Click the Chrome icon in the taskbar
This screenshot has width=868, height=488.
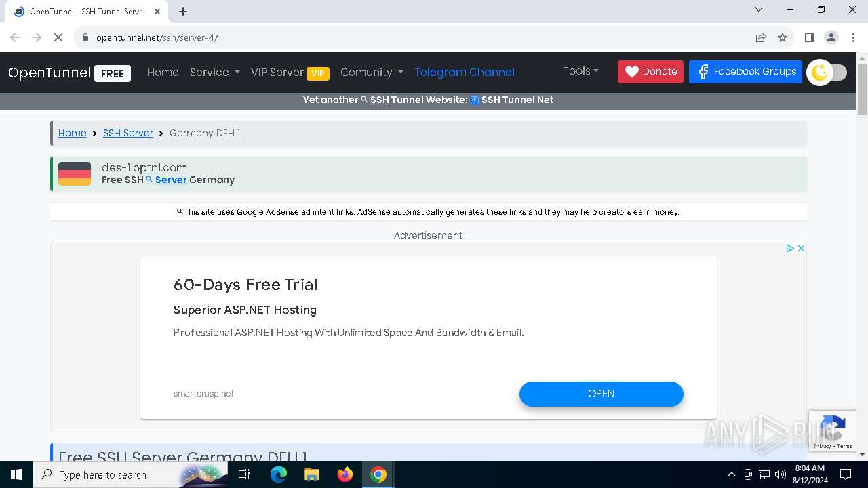tap(378, 474)
